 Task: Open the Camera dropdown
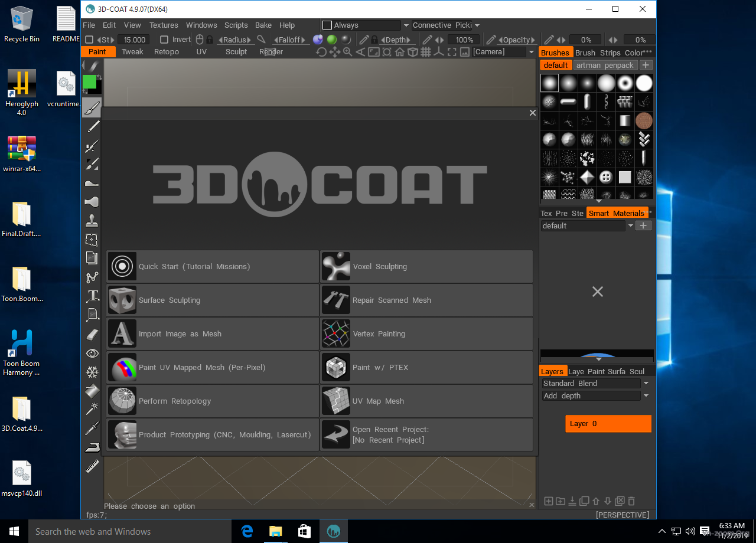coord(531,52)
